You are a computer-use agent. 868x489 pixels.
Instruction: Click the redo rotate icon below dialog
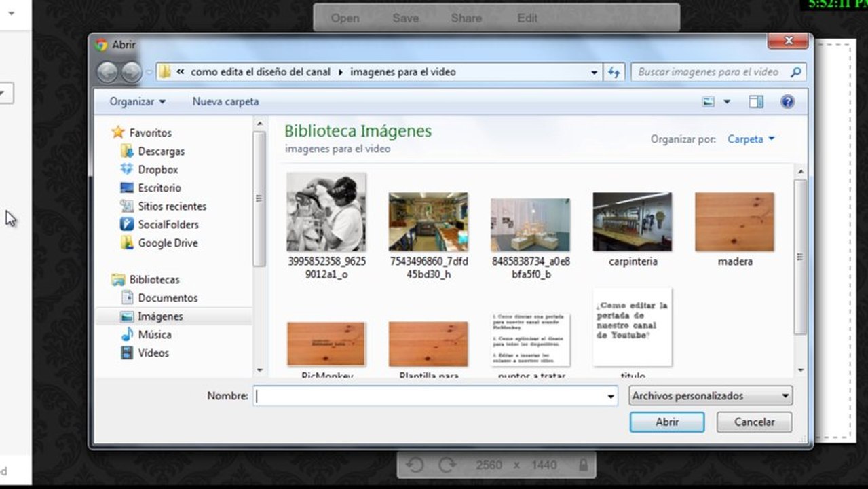point(447,465)
